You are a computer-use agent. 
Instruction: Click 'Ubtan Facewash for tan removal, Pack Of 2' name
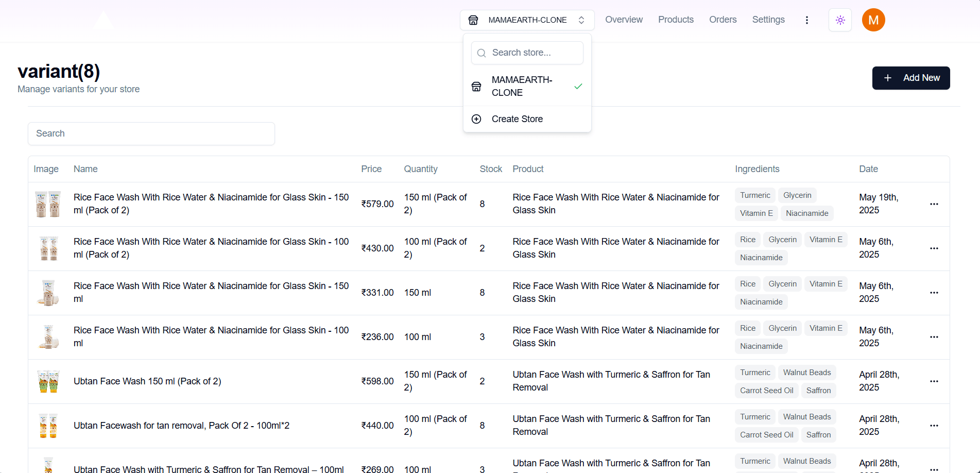point(181,426)
